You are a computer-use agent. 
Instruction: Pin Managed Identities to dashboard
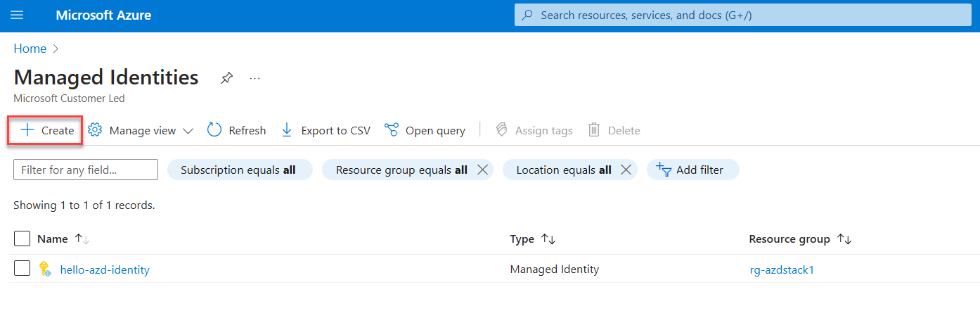click(x=226, y=78)
